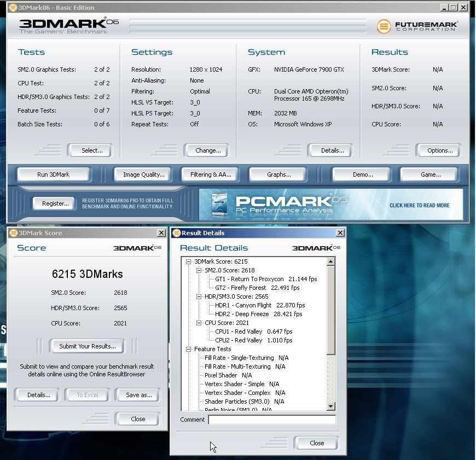This screenshot has height=460, width=476.
Task: Open Image Quality... tool
Action: coord(143,175)
